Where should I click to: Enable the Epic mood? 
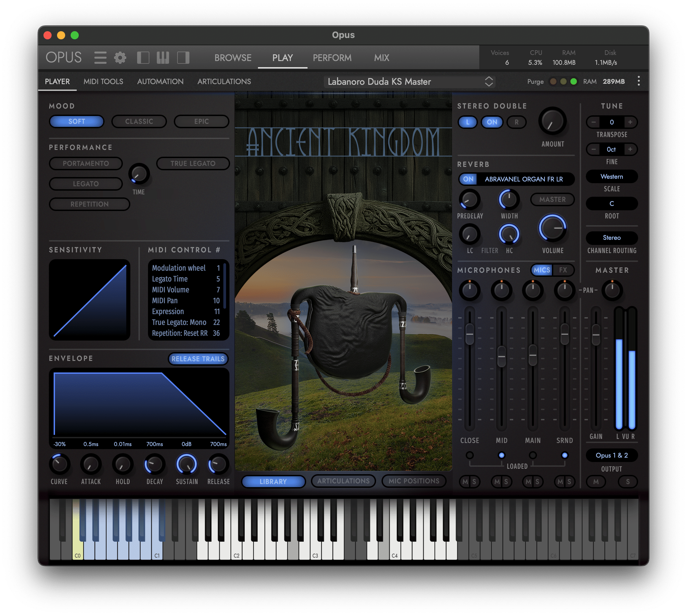202,121
